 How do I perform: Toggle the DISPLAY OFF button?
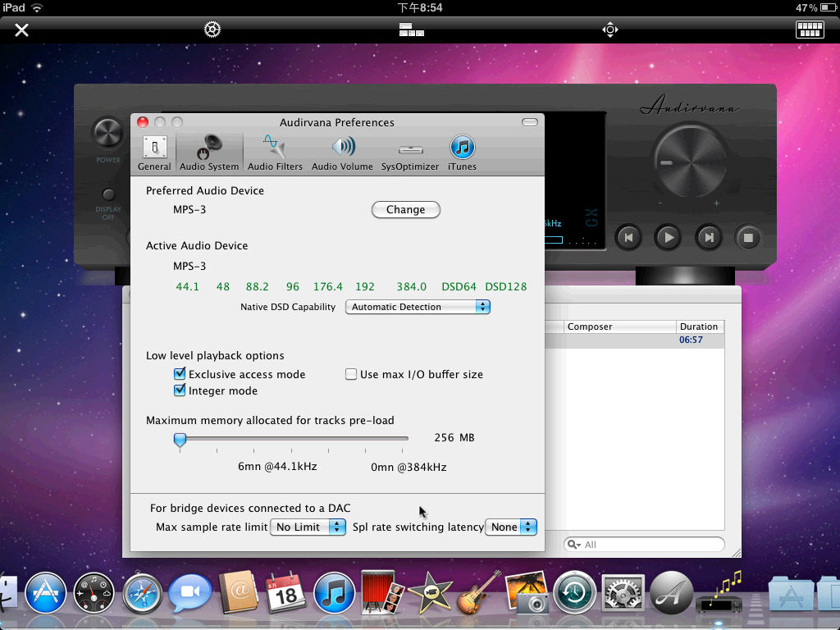coord(108,194)
